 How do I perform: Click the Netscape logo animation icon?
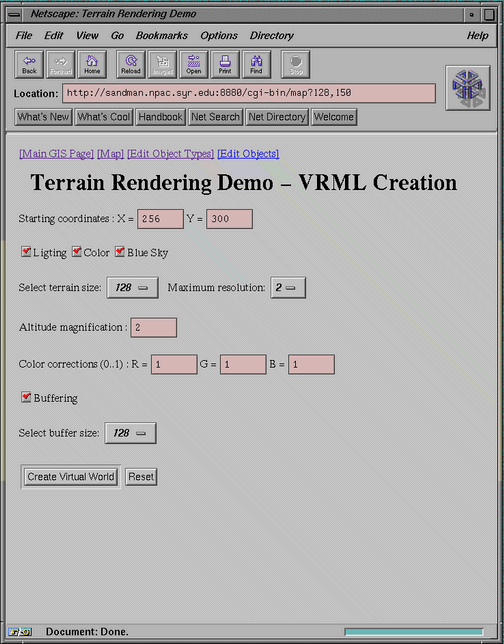tap(468, 88)
